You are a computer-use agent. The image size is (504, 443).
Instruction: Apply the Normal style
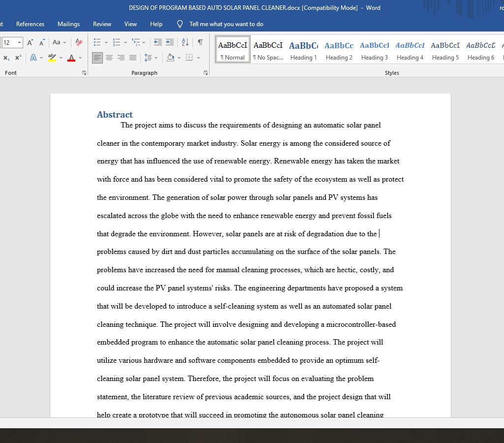[233, 50]
